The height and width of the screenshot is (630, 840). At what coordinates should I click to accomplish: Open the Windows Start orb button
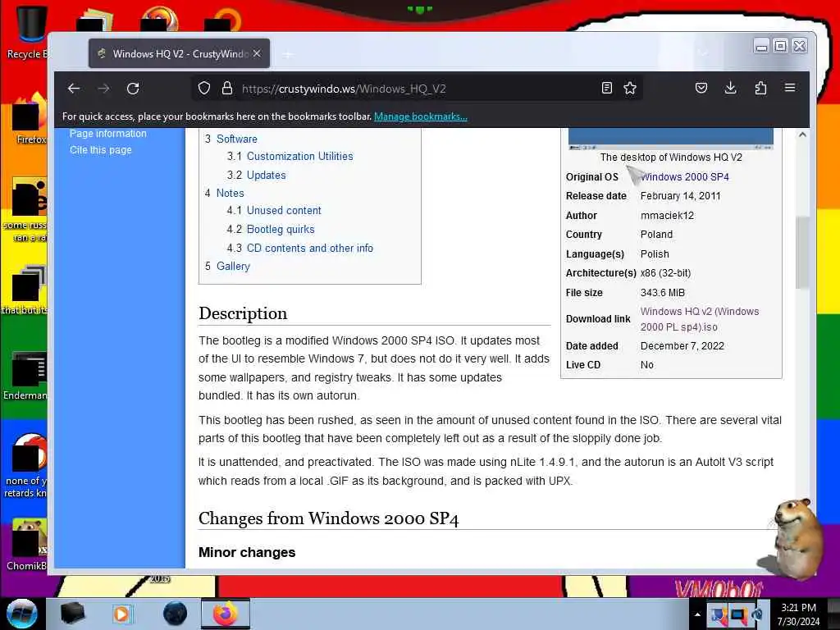point(21,614)
